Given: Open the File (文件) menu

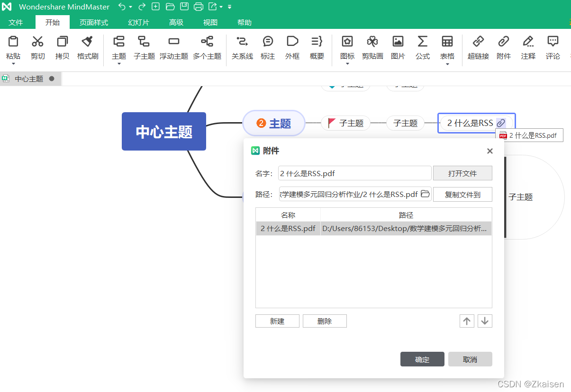Looking at the screenshot, I should 16,22.
